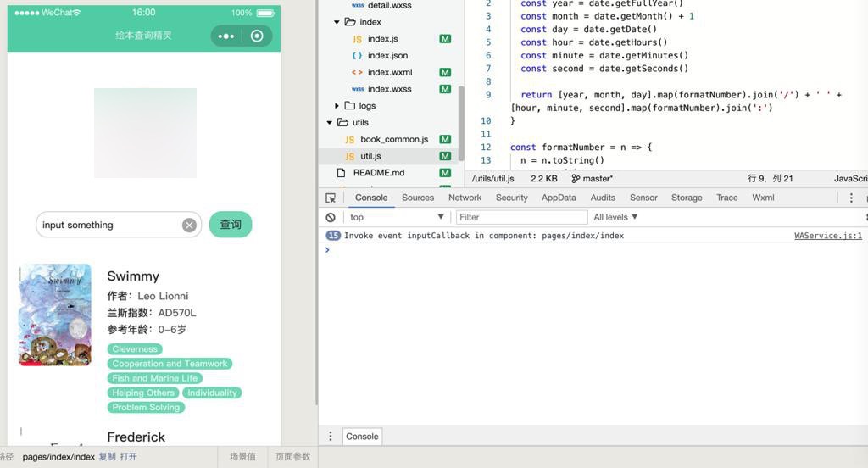
Task: Click the index.json braces icon
Action: 357,55
